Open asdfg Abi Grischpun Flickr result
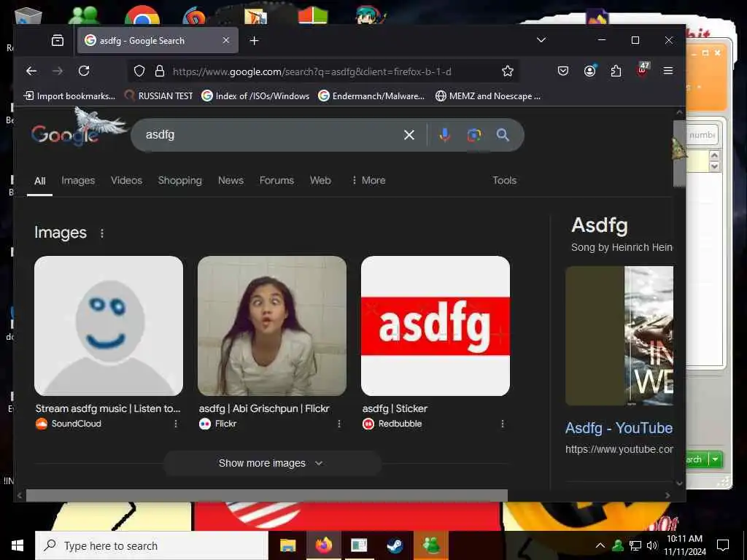This screenshot has height=560, width=747. [x=264, y=408]
